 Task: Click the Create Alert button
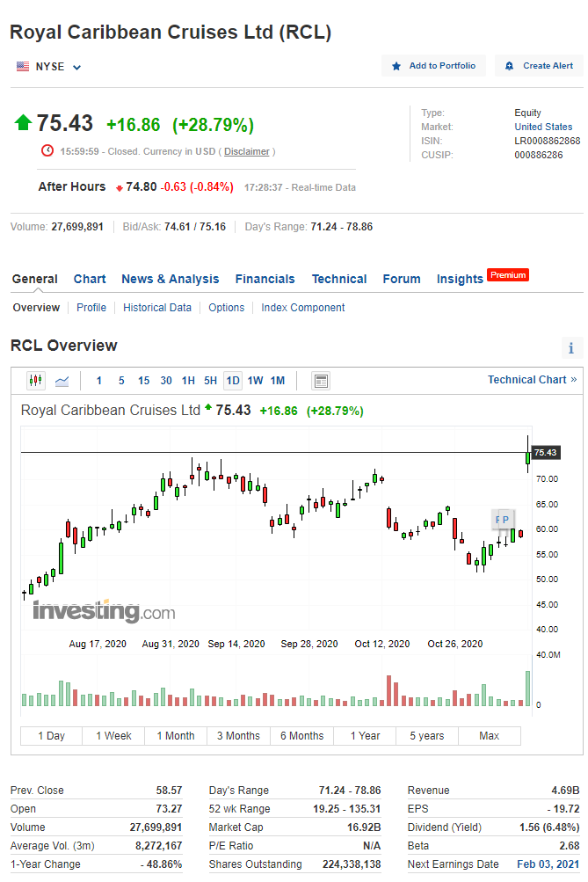tap(539, 66)
